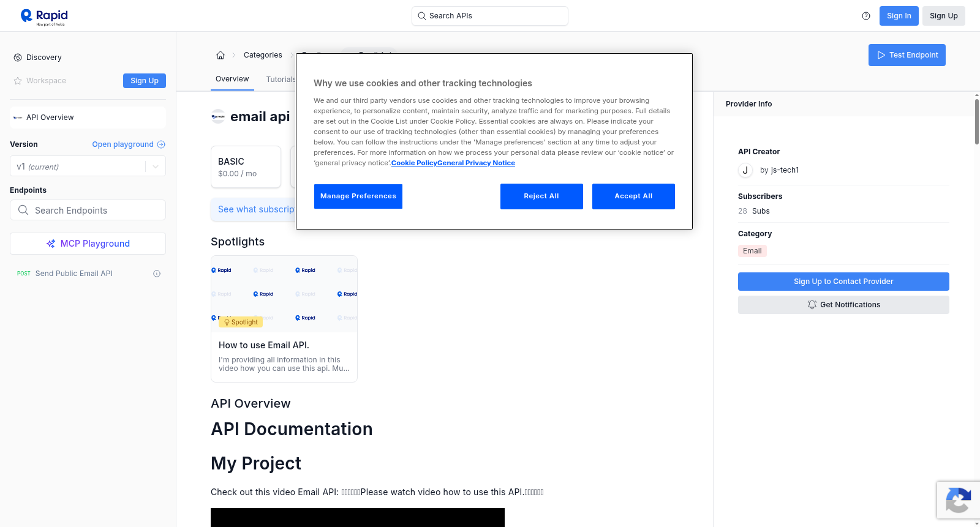The image size is (980, 527).
Task: Click the bell icon on Get Notifications
Action: click(x=812, y=305)
